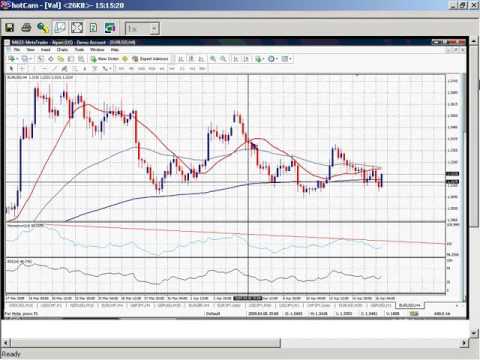Toggle the candlestick chart type button
Image resolution: width=480 pixels, height=360 pixels.
[191, 59]
